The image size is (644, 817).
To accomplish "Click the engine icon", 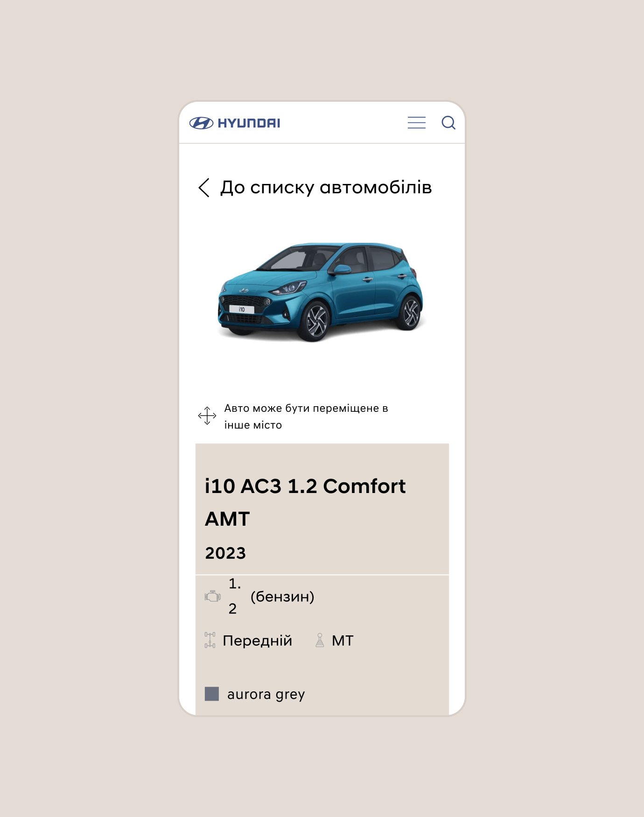I will tap(213, 596).
